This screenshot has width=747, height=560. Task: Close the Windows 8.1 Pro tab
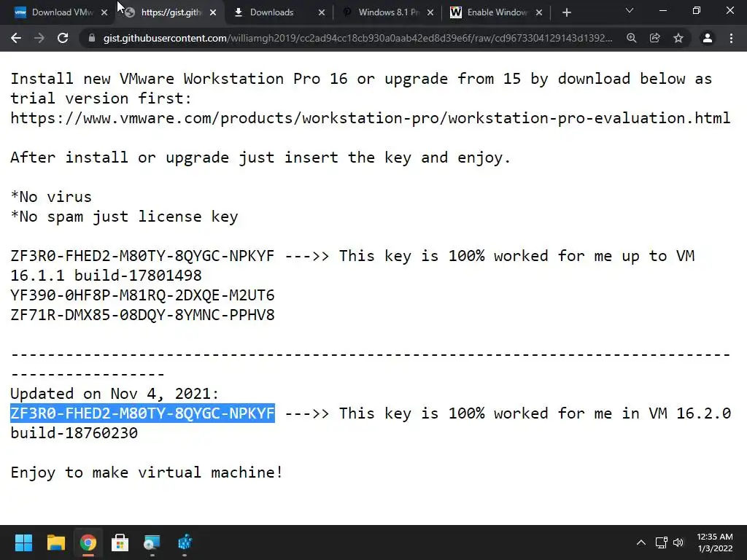pyautogui.click(x=430, y=13)
